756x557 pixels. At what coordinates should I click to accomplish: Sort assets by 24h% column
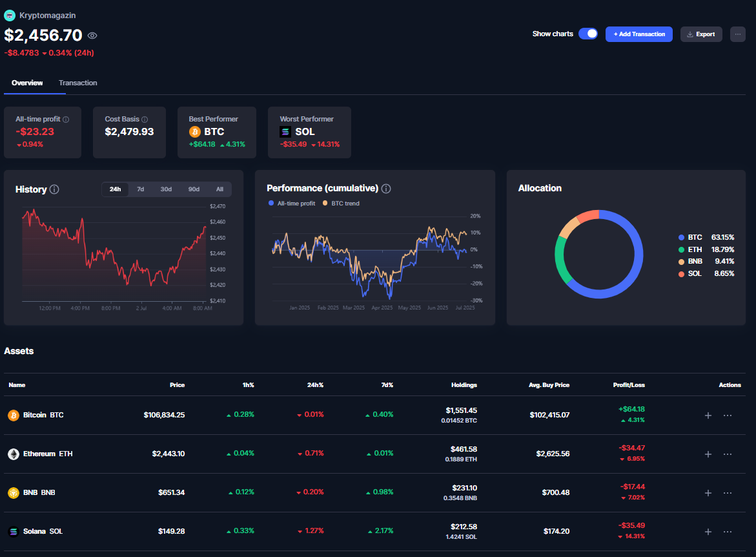(315, 384)
